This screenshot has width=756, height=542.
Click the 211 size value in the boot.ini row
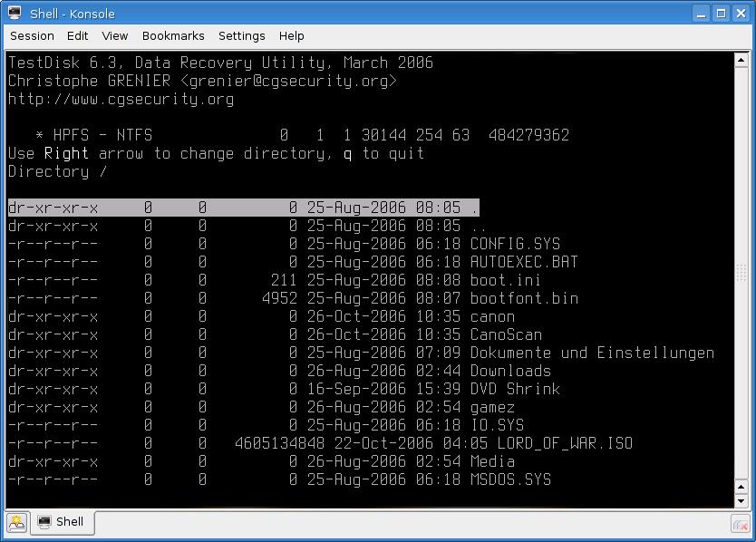(284, 280)
